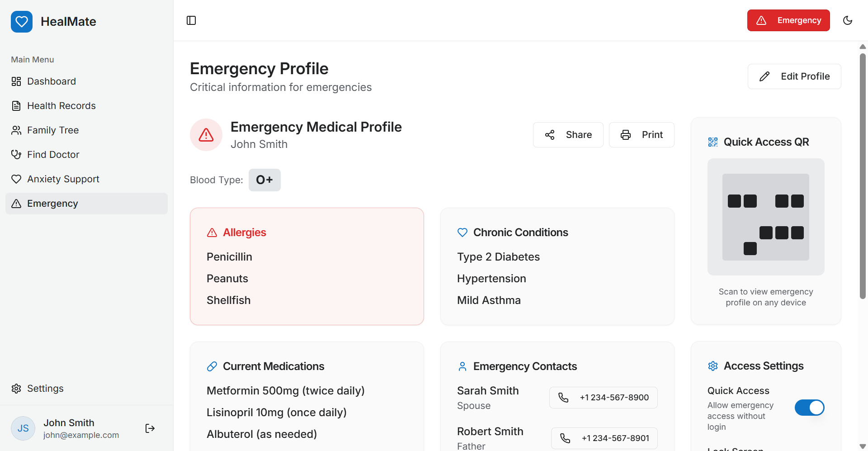Click the logout icon beside John Smith
The image size is (868, 451).
pos(150,428)
